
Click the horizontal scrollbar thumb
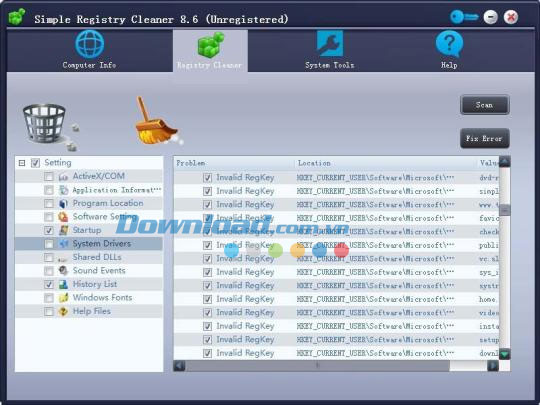click(x=318, y=365)
